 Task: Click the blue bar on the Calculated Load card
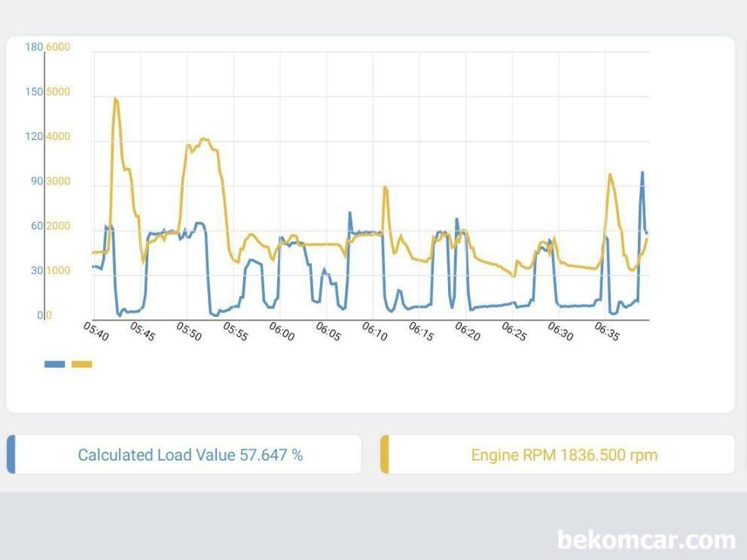click(11, 455)
